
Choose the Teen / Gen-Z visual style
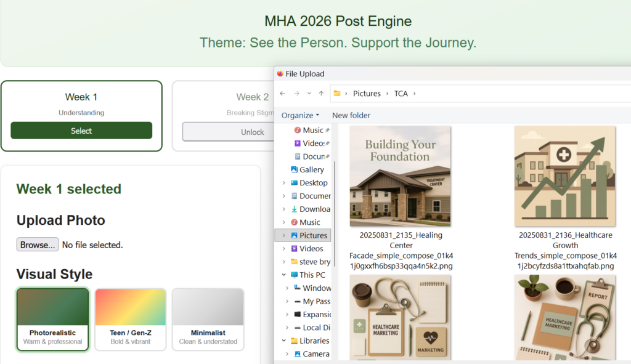point(131,320)
